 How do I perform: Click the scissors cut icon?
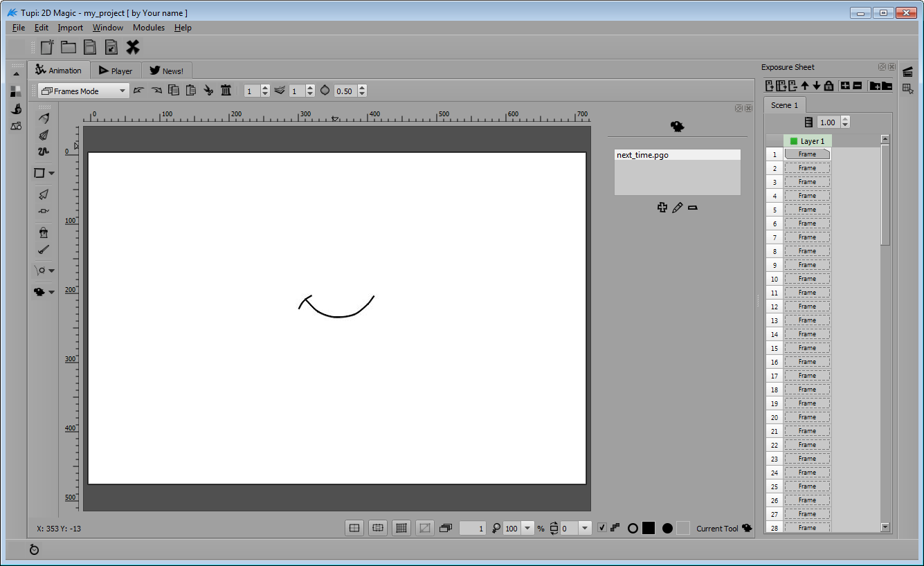(208, 91)
